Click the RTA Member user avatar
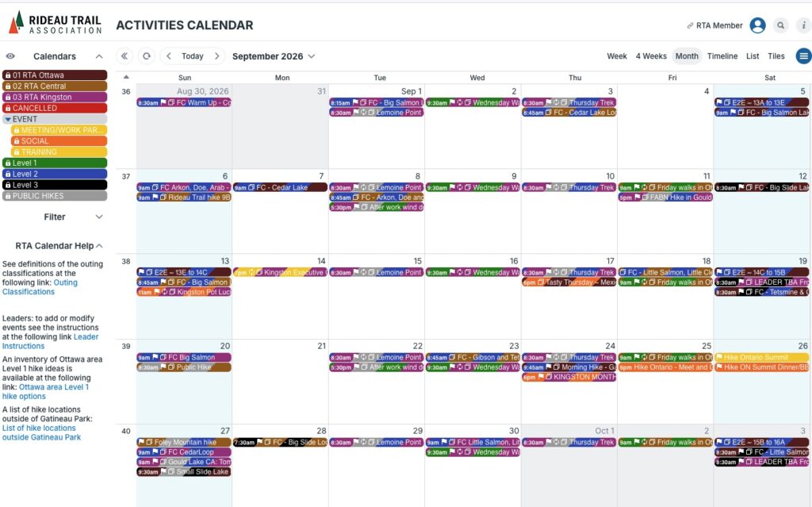 [x=757, y=25]
